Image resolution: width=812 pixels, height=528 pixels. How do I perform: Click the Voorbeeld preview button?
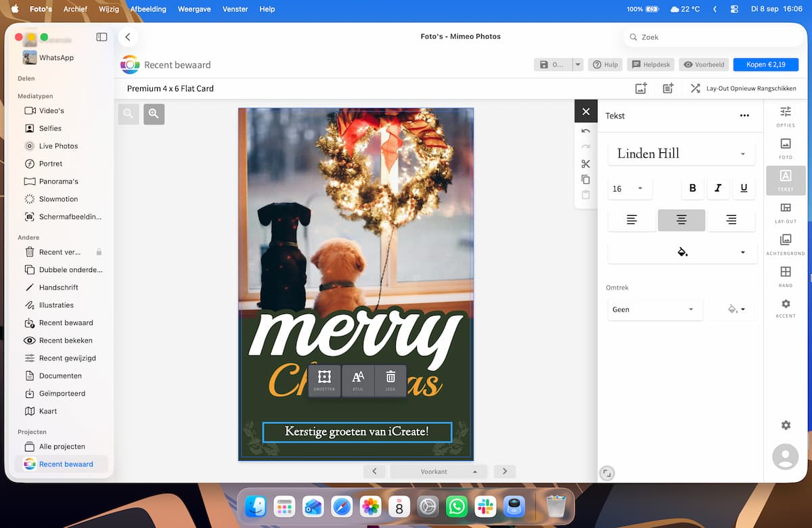[x=704, y=65]
